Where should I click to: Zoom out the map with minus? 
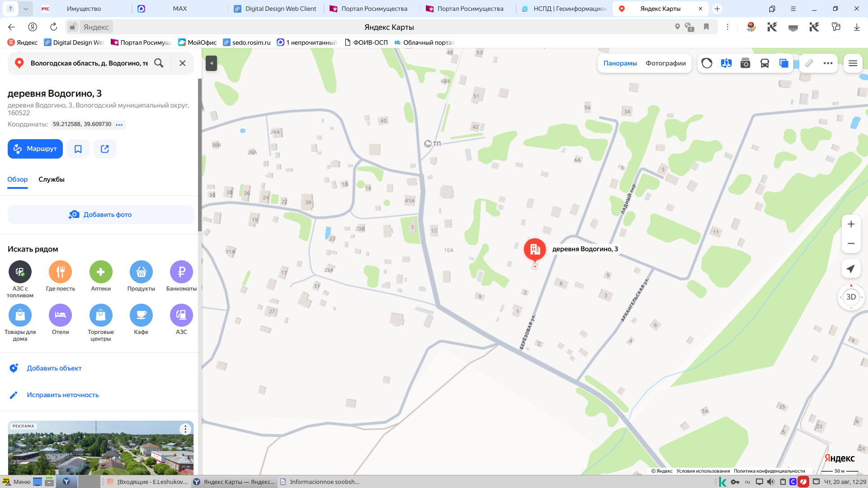(x=851, y=244)
